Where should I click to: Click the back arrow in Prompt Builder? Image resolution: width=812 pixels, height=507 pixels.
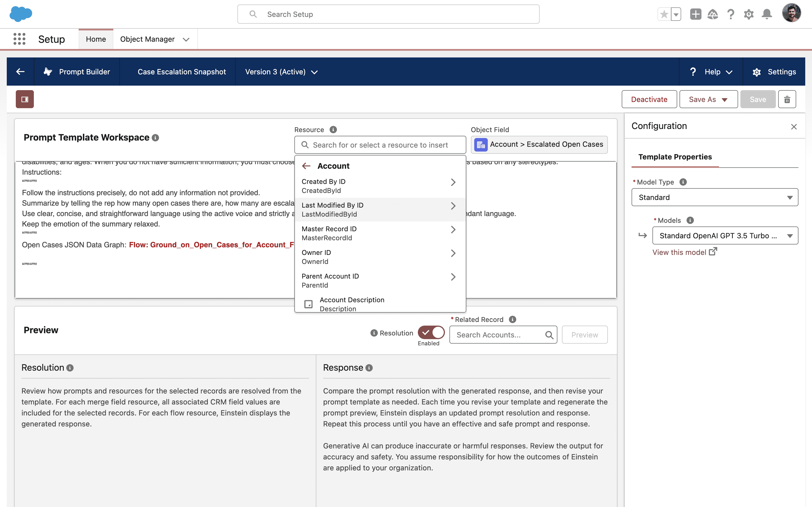(x=21, y=72)
